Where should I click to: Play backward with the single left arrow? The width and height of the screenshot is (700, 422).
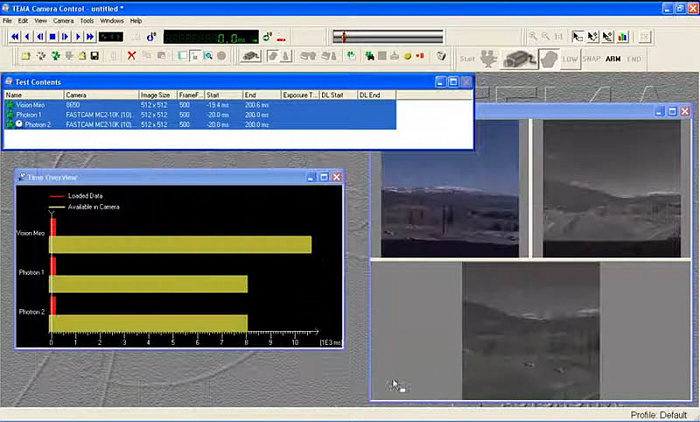(27, 37)
